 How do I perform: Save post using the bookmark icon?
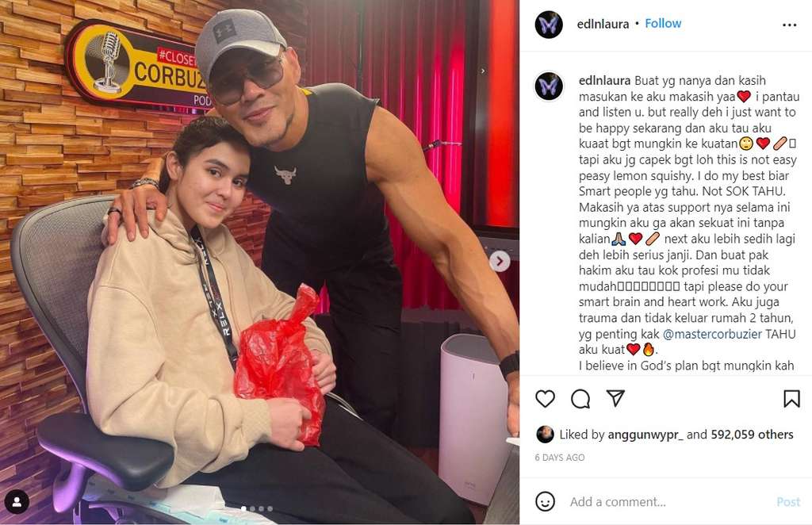pyautogui.click(x=791, y=399)
